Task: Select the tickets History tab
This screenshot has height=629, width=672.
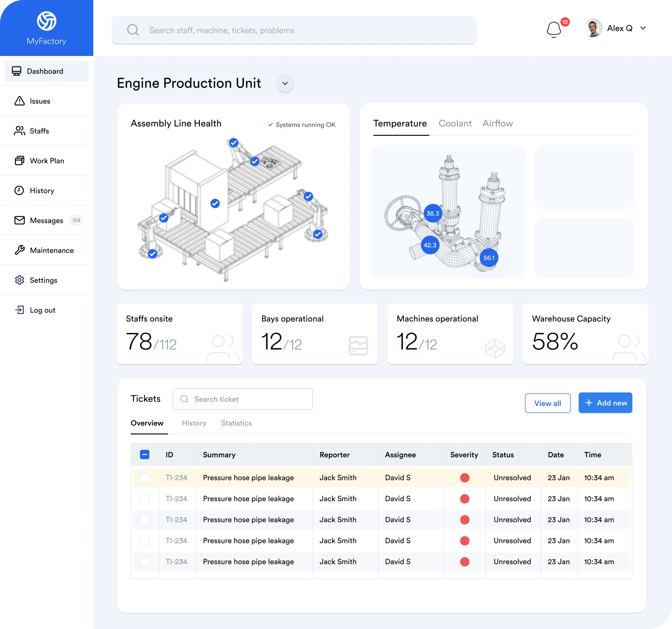Action: pos(194,423)
